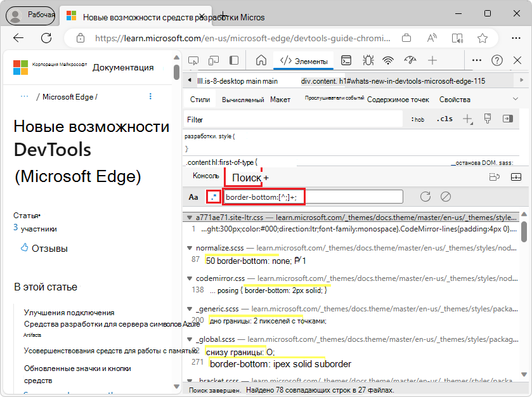This screenshot has width=532, height=397.
Task: Collapse normalize.scss results
Action: click(x=190, y=248)
